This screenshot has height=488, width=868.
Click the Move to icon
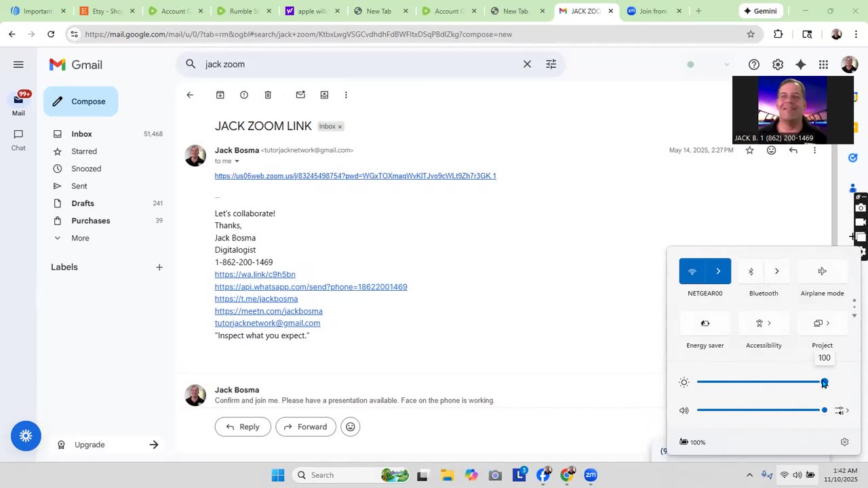(324, 95)
